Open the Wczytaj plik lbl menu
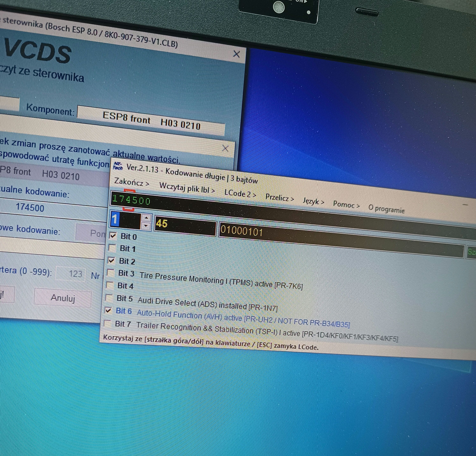The width and height of the screenshot is (476, 456). pyautogui.click(x=187, y=188)
